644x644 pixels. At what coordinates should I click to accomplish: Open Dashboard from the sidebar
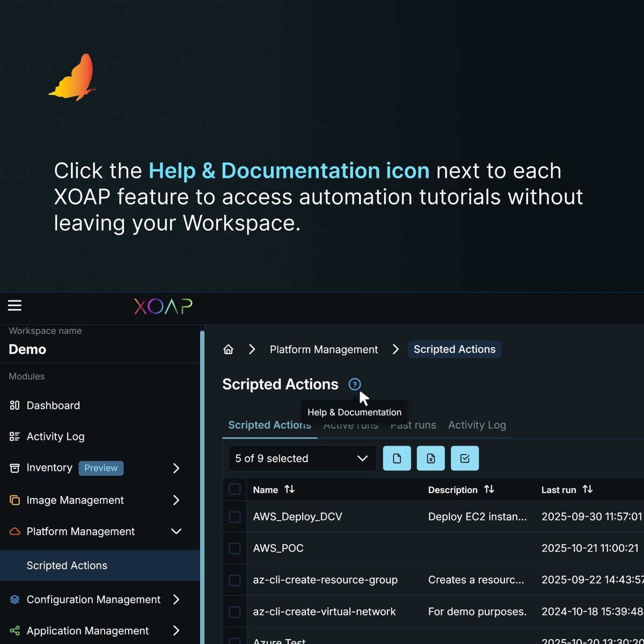click(x=53, y=405)
